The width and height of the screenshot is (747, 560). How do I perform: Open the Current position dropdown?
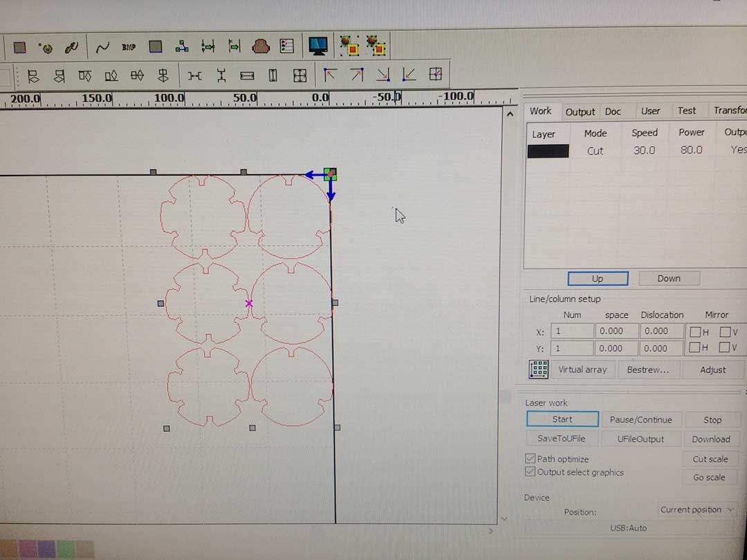[x=697, y=510]
